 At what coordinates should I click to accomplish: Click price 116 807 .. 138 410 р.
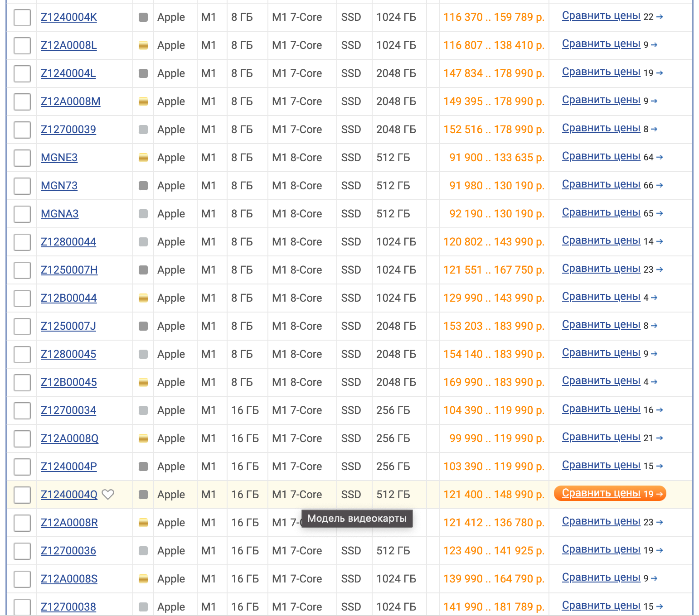[494, 45]
